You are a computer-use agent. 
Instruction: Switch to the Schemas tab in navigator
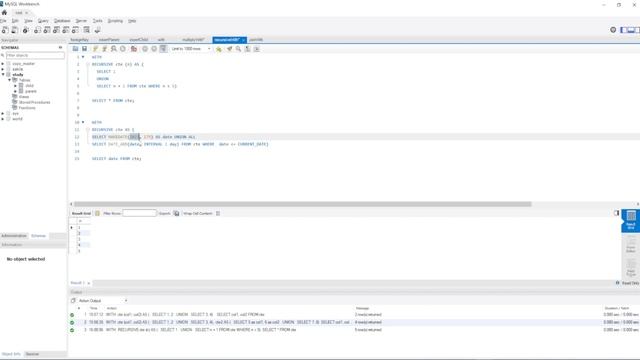38,236
